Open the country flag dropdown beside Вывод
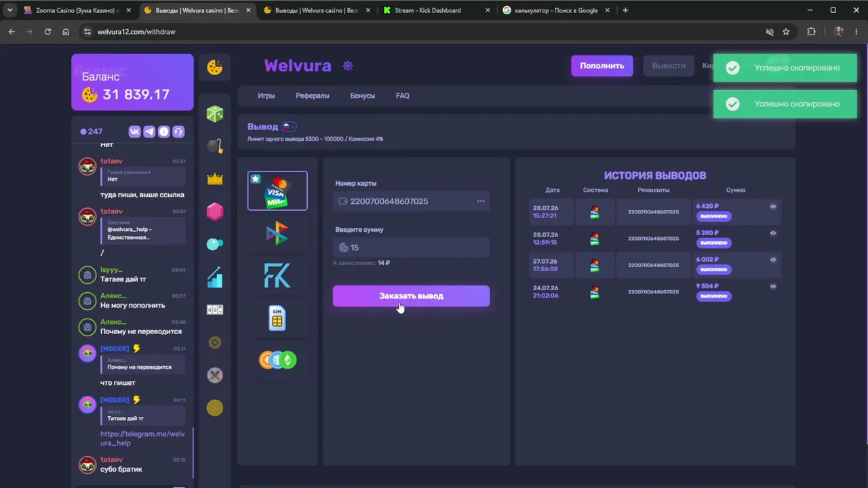The height and width of the screenshot is (488, 868). (289, 126)
